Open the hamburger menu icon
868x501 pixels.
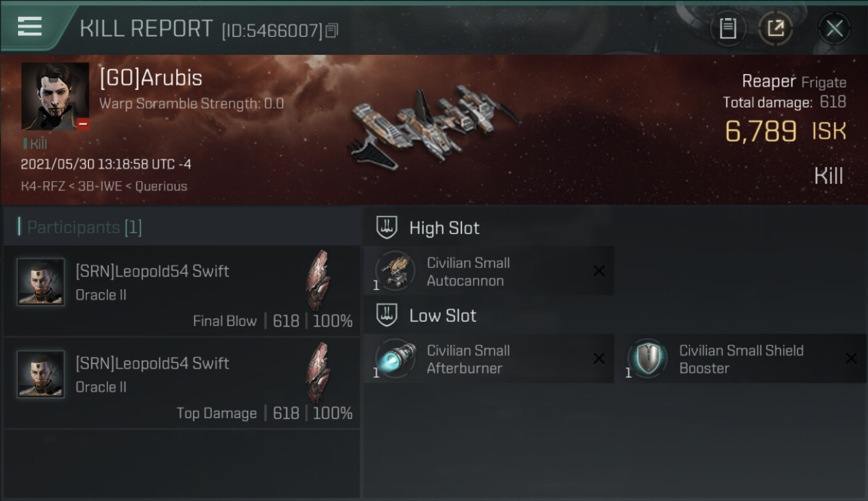(29, 27)
